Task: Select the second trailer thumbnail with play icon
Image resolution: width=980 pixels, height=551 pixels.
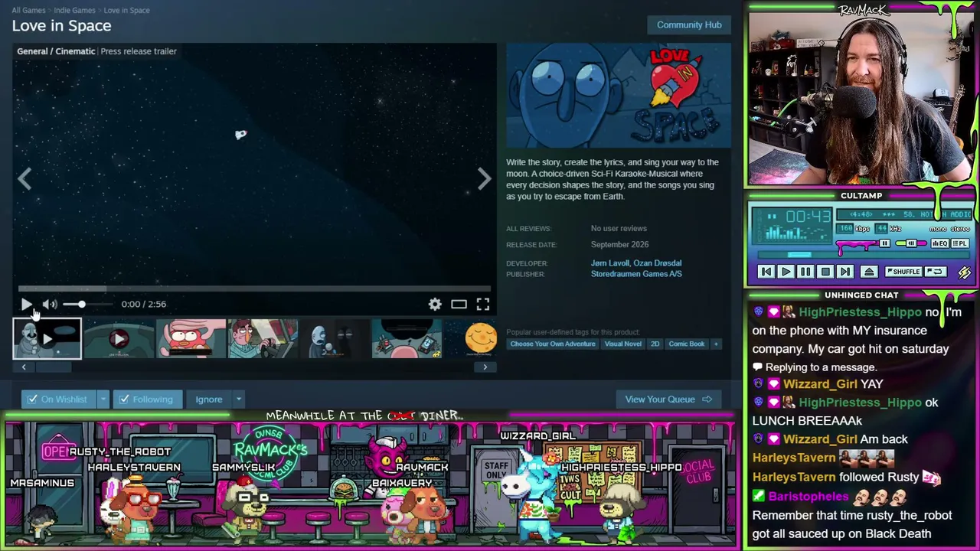Action: [x=119, y=339]
